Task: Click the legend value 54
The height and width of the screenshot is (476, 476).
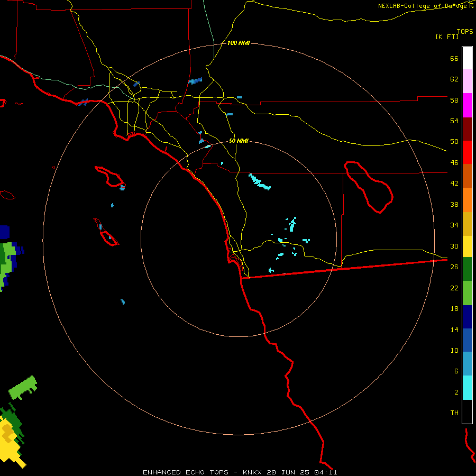Action: pos(454,121)
